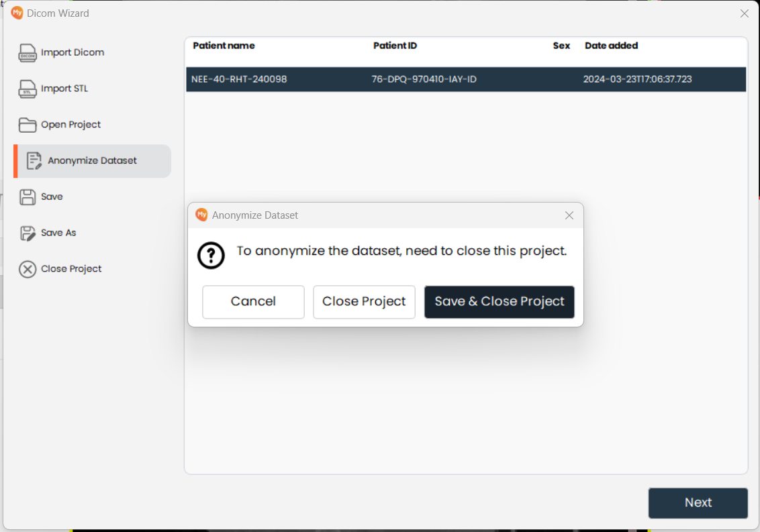Click the logo in the Anonymize Dataset dialog header

[x=201, y=215]
